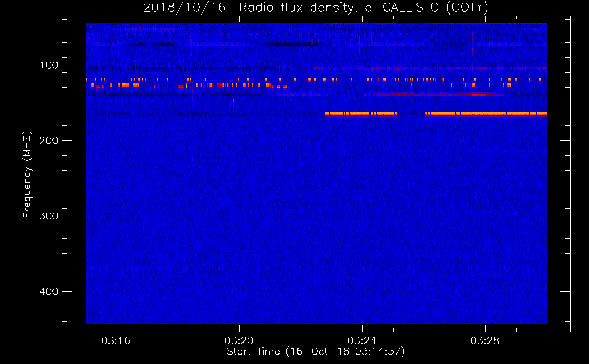Click the plot title "2018/10/16 Radio flux density, e-CALLISTO (OOTY)"

(316, 7)
